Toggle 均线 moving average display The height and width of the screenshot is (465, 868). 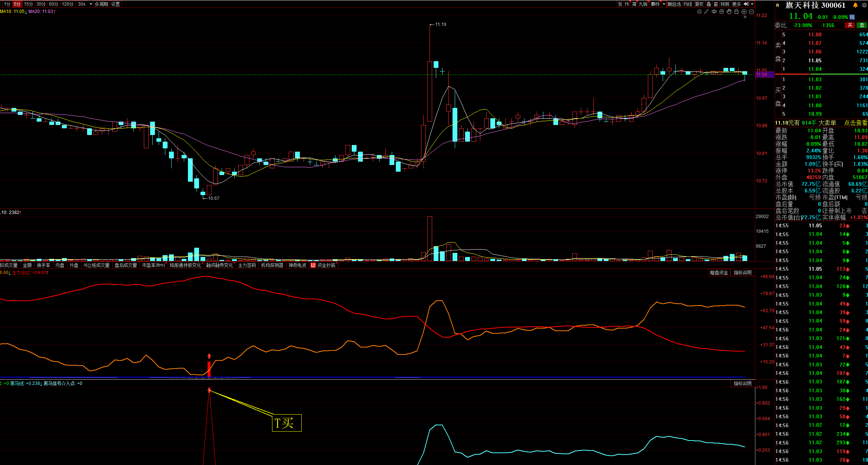coord(688,4)
